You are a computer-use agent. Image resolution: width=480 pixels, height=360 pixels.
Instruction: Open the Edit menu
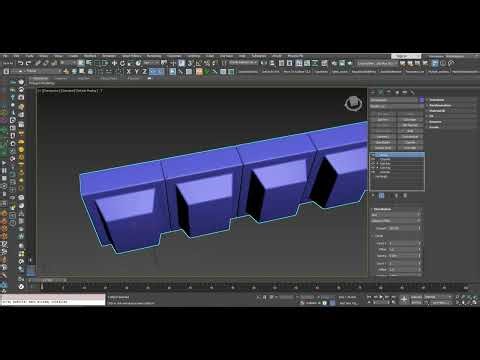coord(16,56)
